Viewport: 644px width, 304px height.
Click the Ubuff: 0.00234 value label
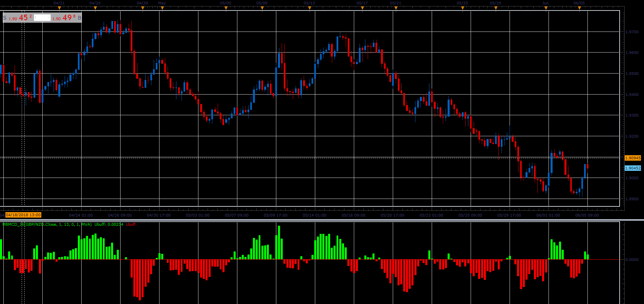pyautogui.click(x=109, y=224)
